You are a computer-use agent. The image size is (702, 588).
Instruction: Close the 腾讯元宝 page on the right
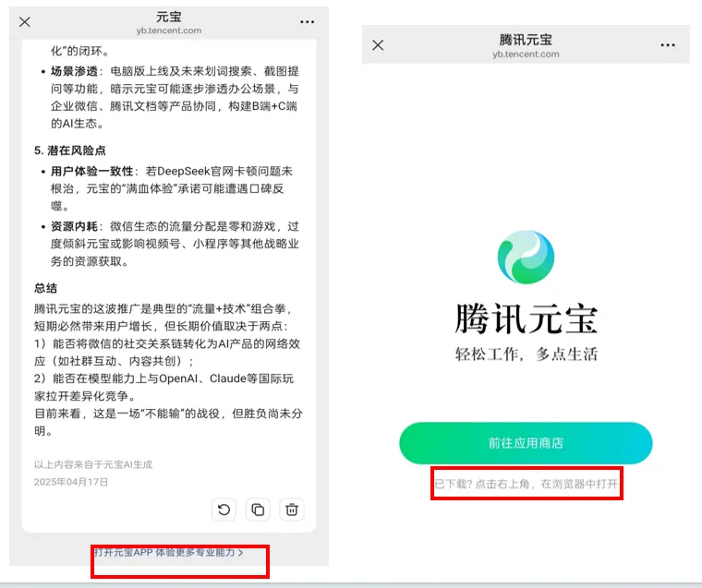pos(378,44)
